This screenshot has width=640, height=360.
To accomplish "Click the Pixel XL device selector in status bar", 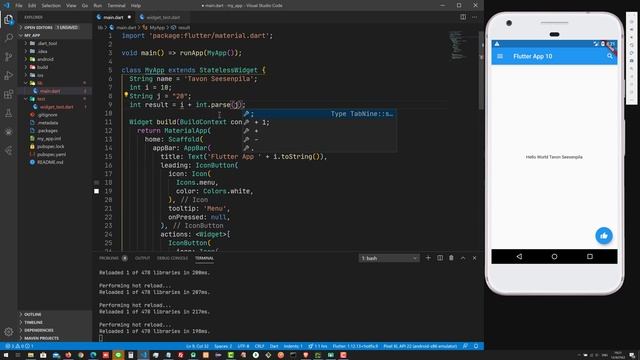I will (420, 346).
